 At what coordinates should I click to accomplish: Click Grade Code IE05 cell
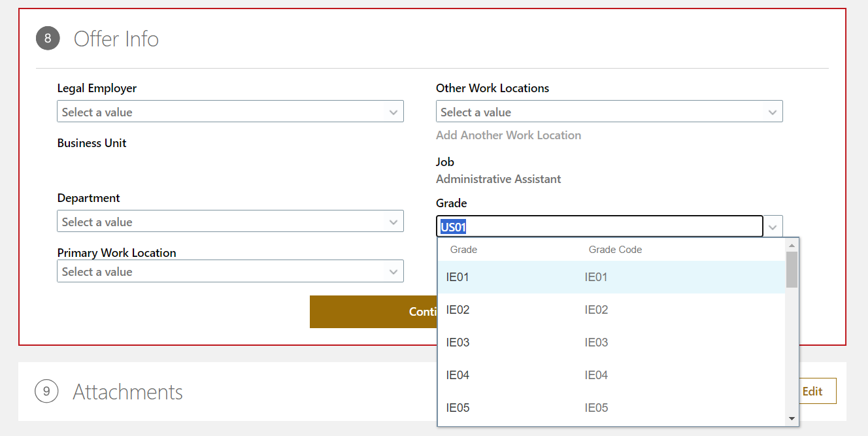pyautogui.click(x=596, y=408)
